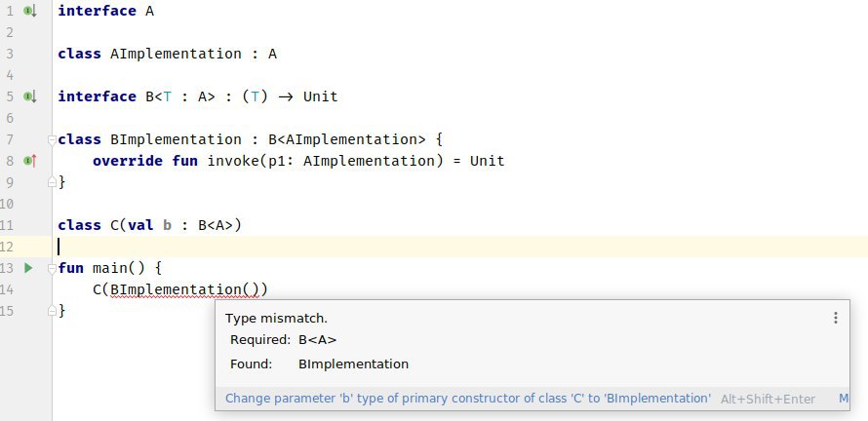This screenshot has width=868, height=421.
Task: Click 'Found:' label in tooltip
Action: pos(252,364)
